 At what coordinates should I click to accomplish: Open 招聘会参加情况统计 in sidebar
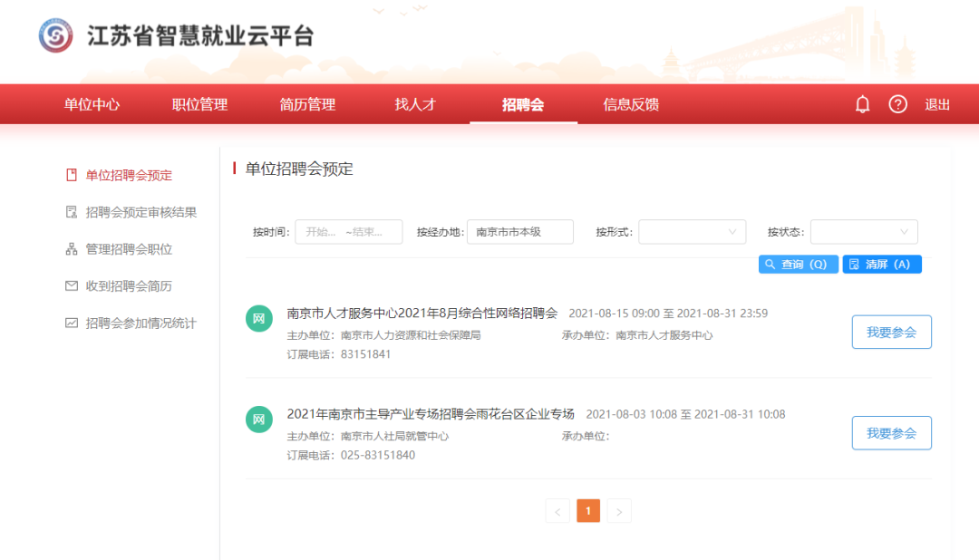[x=141, y=323]
